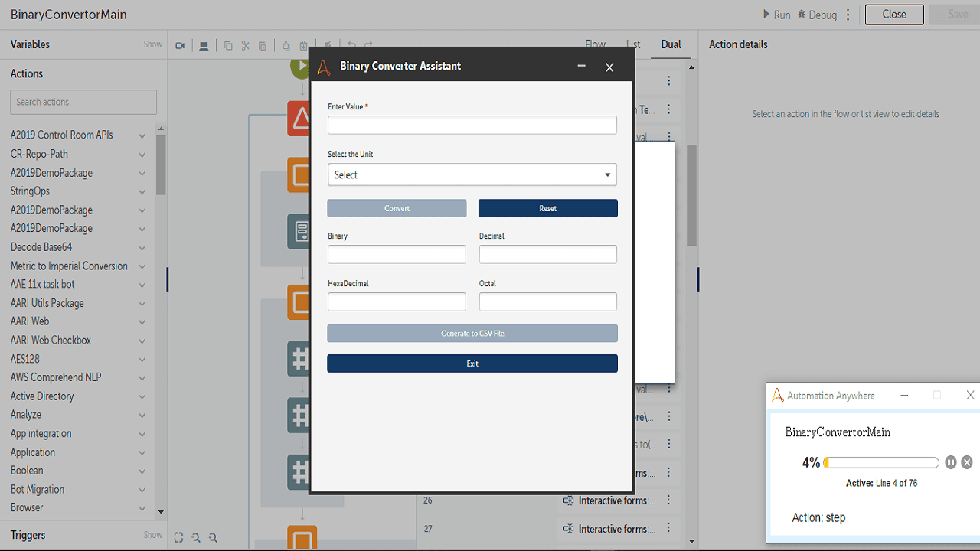Expand the Decode Base64 package

pyautogui.click(x=142, y=248)
